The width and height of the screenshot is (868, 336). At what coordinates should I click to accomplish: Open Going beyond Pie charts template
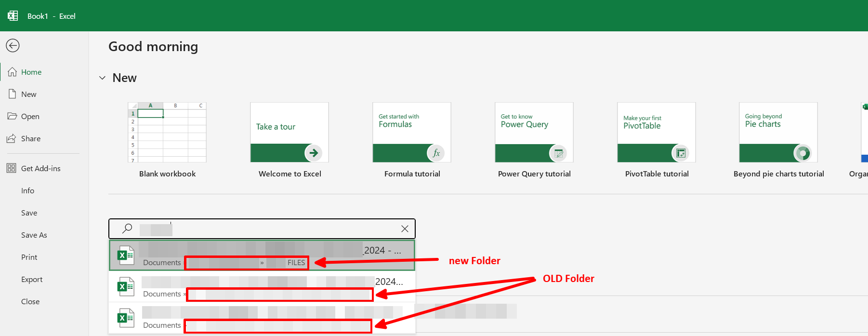[x=778, y=132]
